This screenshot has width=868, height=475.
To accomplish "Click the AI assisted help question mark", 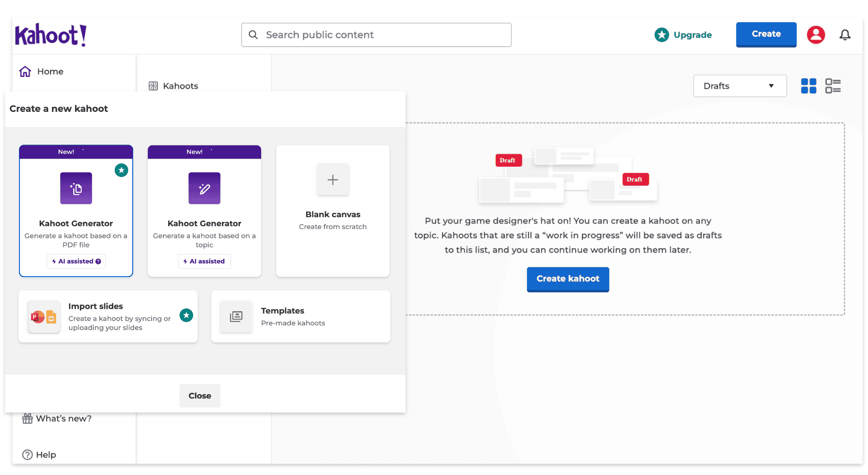I will [98, 262].
